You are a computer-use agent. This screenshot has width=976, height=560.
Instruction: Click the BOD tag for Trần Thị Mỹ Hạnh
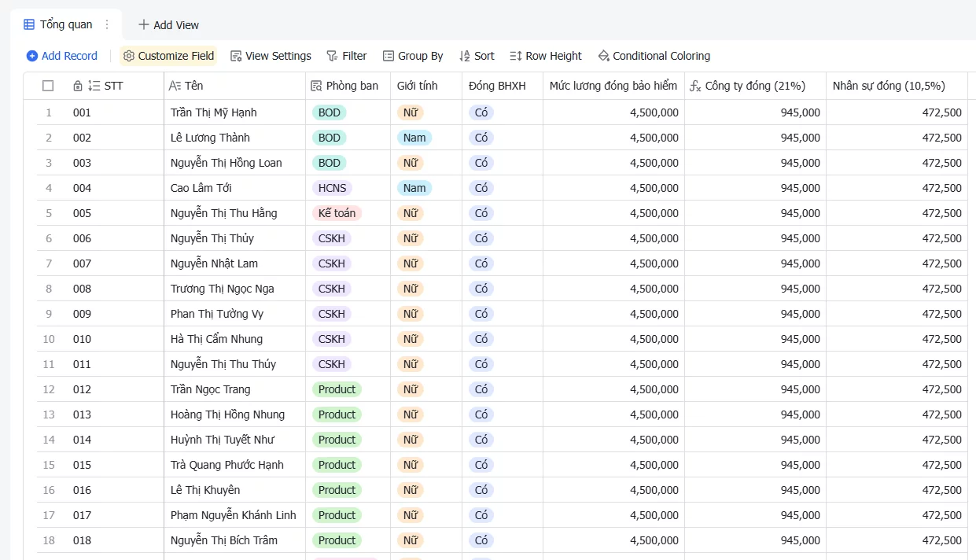point(330,112)
